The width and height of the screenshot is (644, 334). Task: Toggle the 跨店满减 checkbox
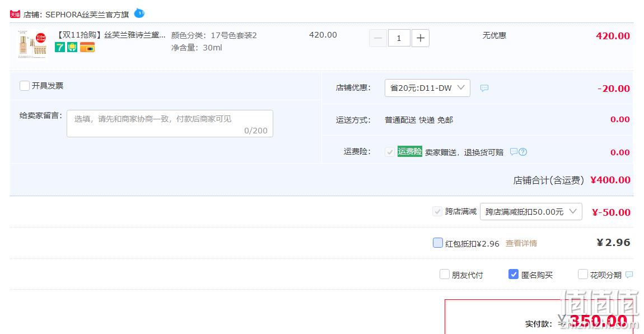pos(437,212)
